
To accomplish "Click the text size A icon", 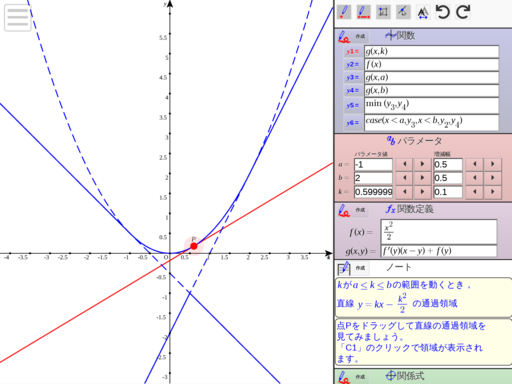I will tap(423, 13).
